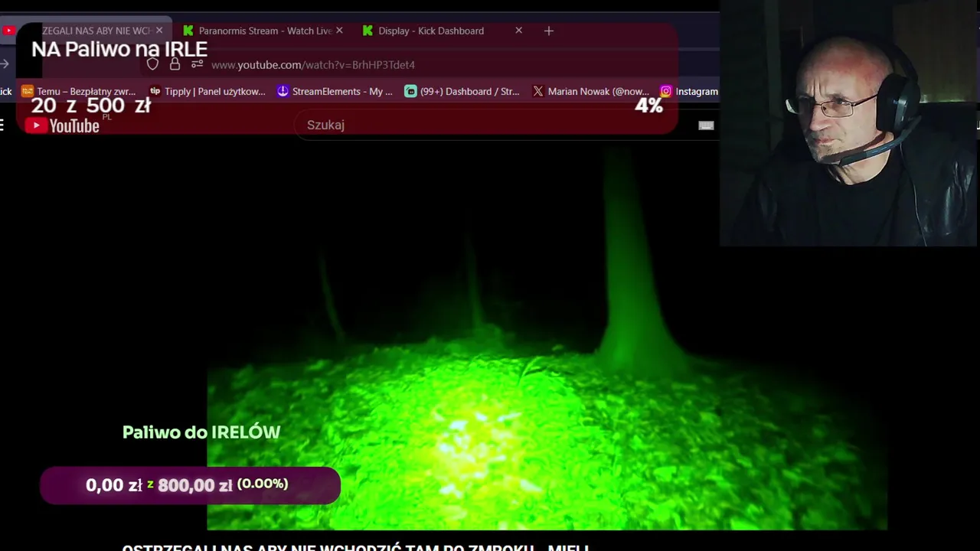The width and height of the screenshot is (980, 551).
Task: Click the Paliwo do IRELÓW goal bar
Action: pos(190,485)
